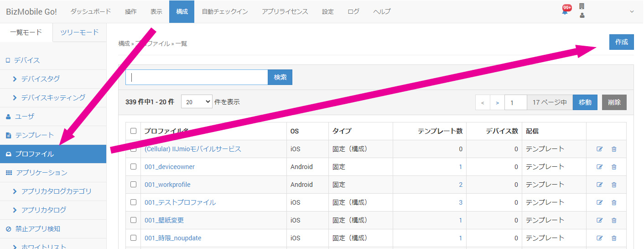Click trash icon for 001_時限_noupdate
The image size is (644, 249).
coord(614,238)
